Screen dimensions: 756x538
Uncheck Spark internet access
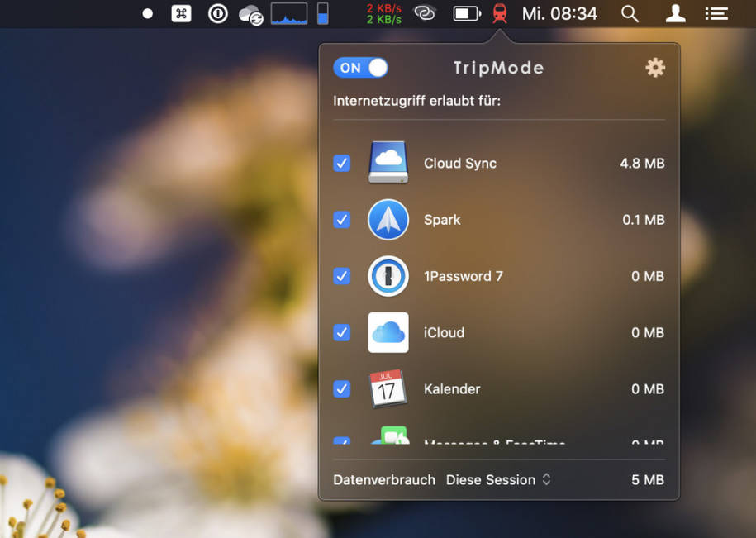coord(342,220)
